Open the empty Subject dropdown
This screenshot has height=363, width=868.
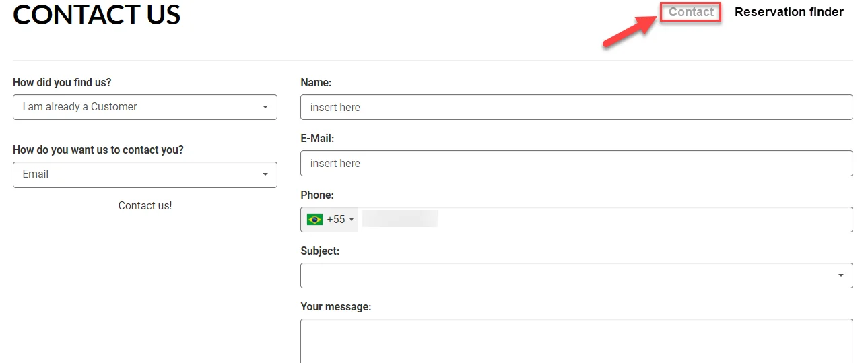(x=576, y=275)
